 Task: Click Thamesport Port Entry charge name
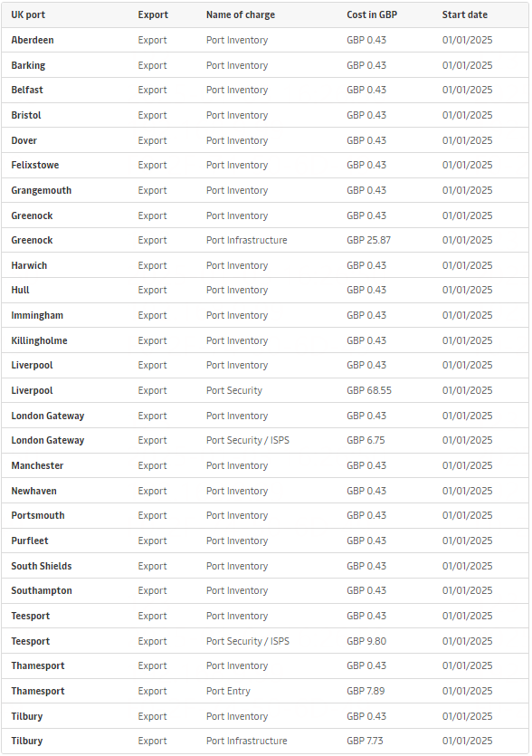pyautogui.click(x=228, y=691)
